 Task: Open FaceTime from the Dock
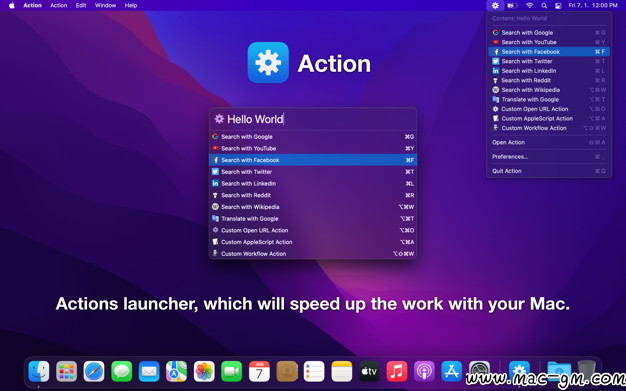(232, 371)
